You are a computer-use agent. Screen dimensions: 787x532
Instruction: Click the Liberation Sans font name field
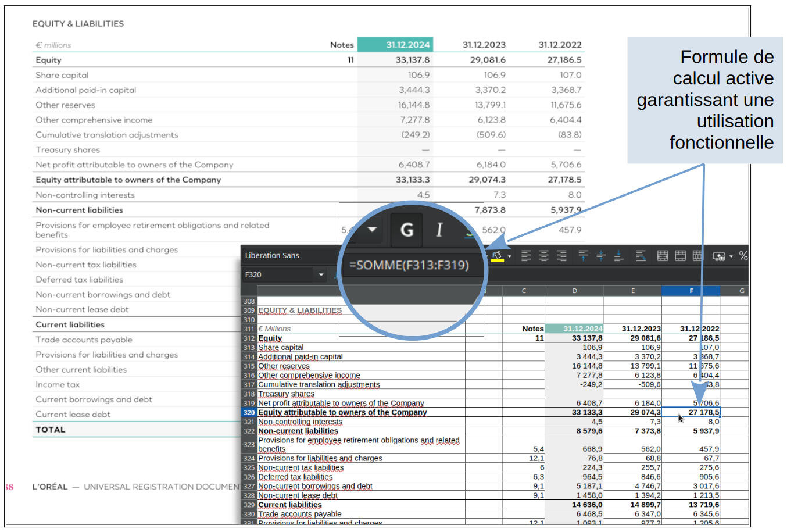tap(279, 255)
